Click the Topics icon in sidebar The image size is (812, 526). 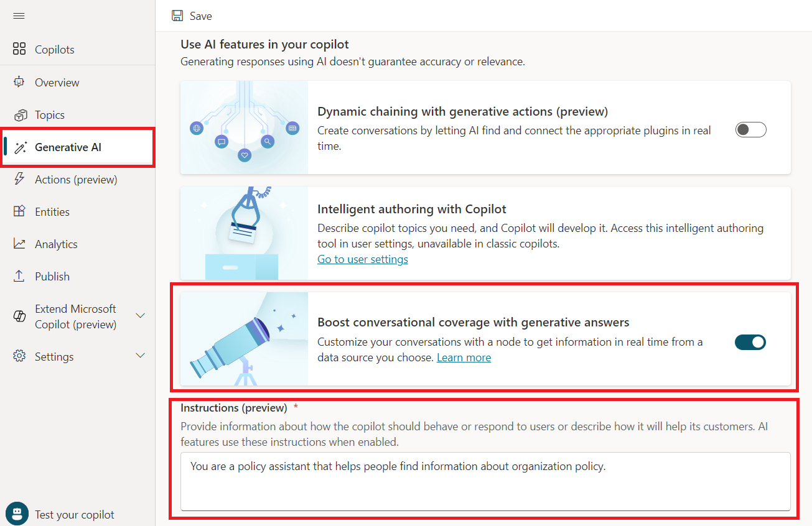coord(19,115)
